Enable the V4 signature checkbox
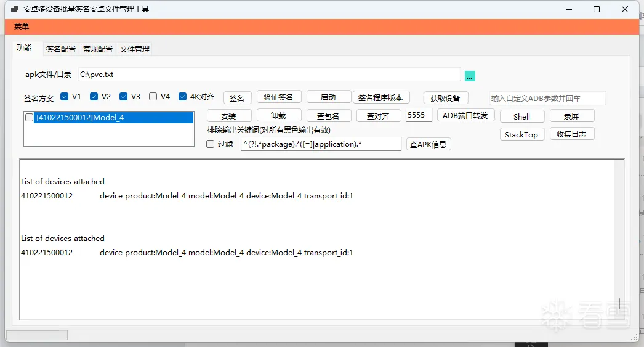644x347 pixels. 153,97
